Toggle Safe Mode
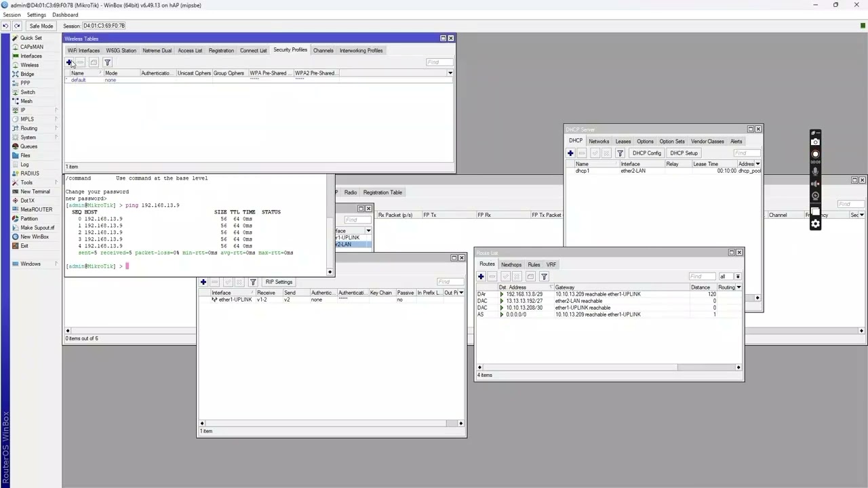868x488 pixels. click(41, 26)
